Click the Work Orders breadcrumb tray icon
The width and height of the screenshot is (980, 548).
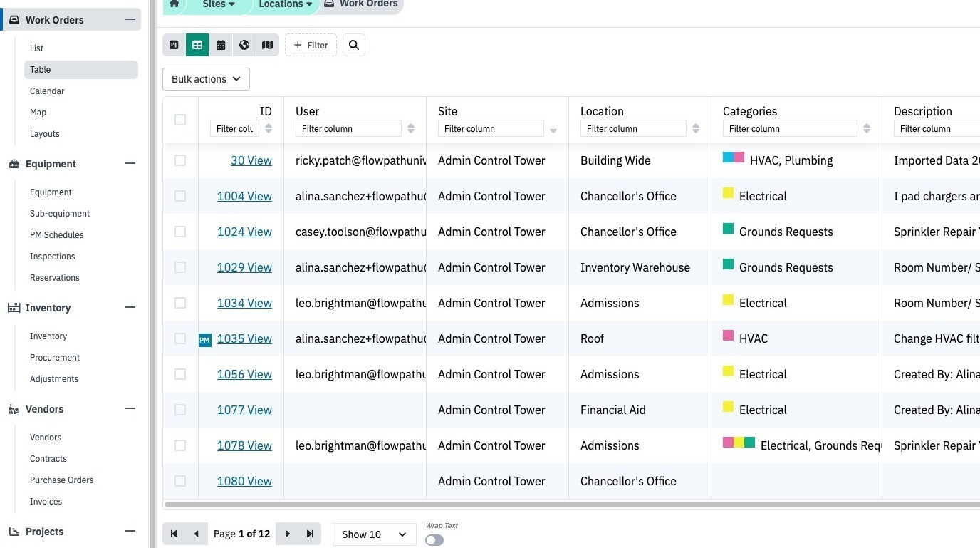[x=329, y=4]
